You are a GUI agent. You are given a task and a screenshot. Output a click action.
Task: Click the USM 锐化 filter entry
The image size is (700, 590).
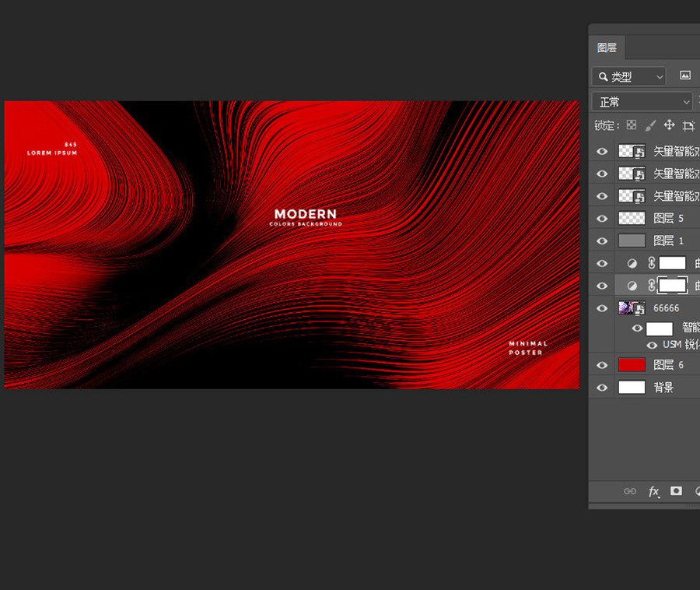(x=681, y=344)
